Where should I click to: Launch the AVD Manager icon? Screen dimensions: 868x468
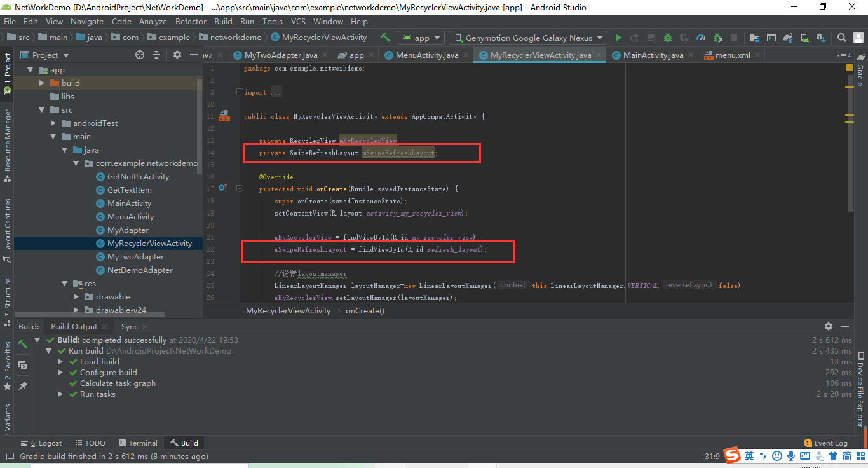[804, 37]
